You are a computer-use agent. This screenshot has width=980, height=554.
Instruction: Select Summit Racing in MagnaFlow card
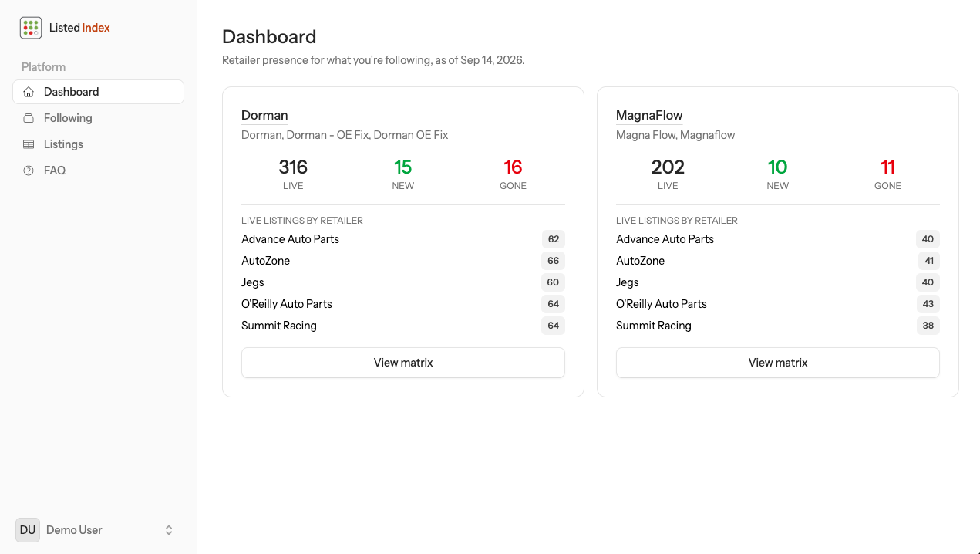pos(778,326)
